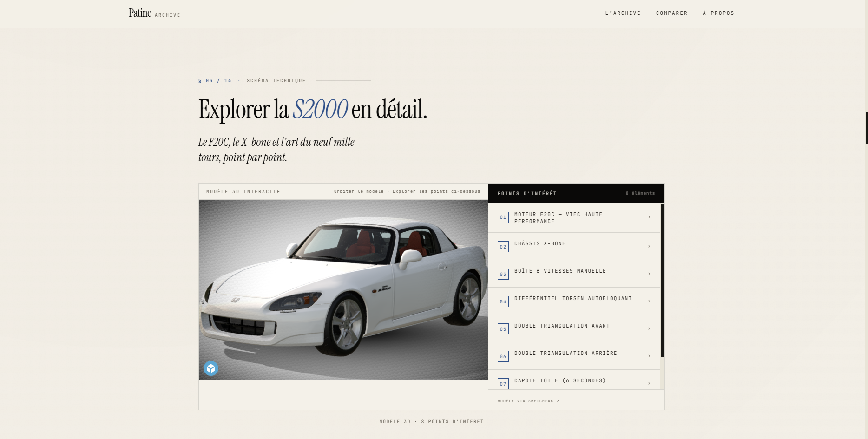The image size is (868, 439).
Task: Open À propos navigation item
Action: [x=718, y=13]
